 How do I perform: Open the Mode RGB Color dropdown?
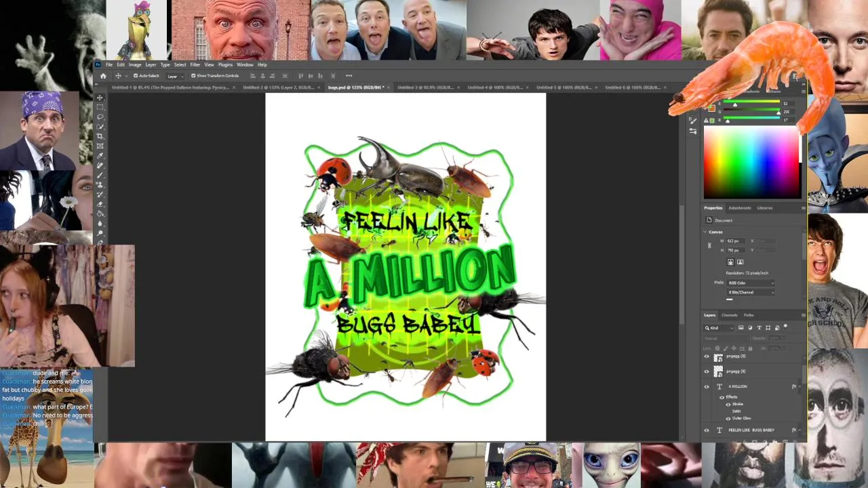[751, 283]
